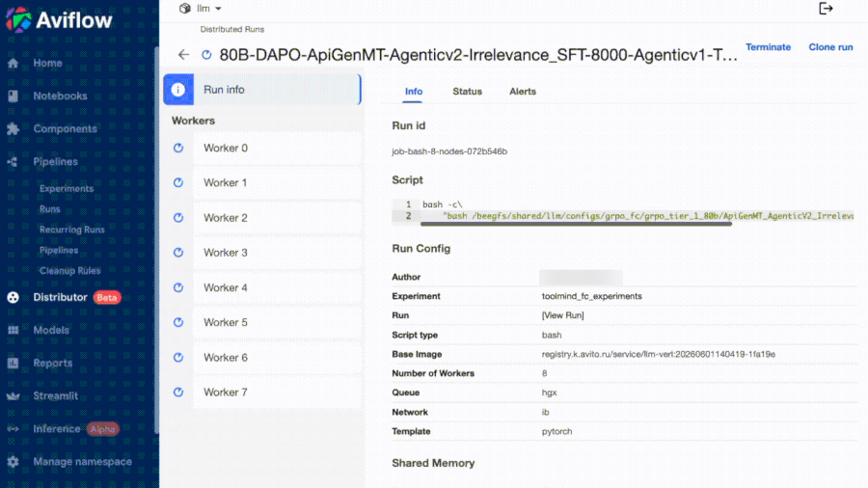Select Worker 0
This screenshot has height=488, width=868.
click(278, 148)
